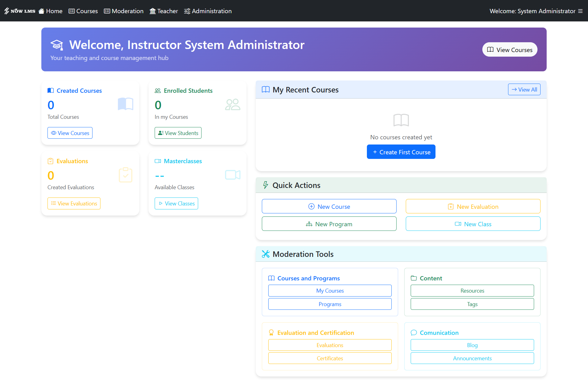This screenshot has height=383, width=588.
Task: Open the Teacher navigation menu
Action: (x=164, y=11)
